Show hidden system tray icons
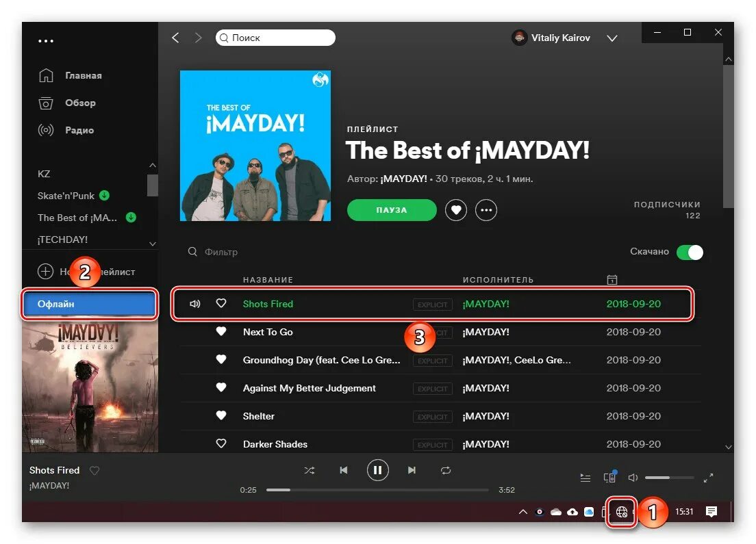 click(523, 512)
